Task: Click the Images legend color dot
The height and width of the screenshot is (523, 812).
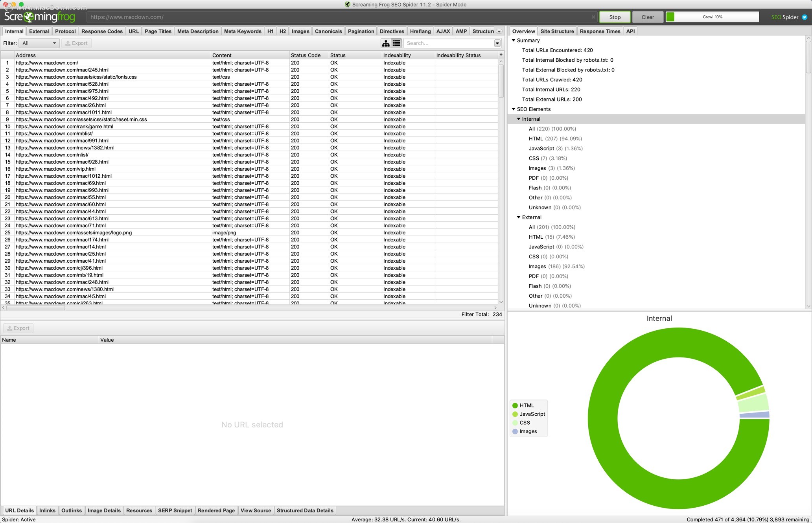Action: 515,431
